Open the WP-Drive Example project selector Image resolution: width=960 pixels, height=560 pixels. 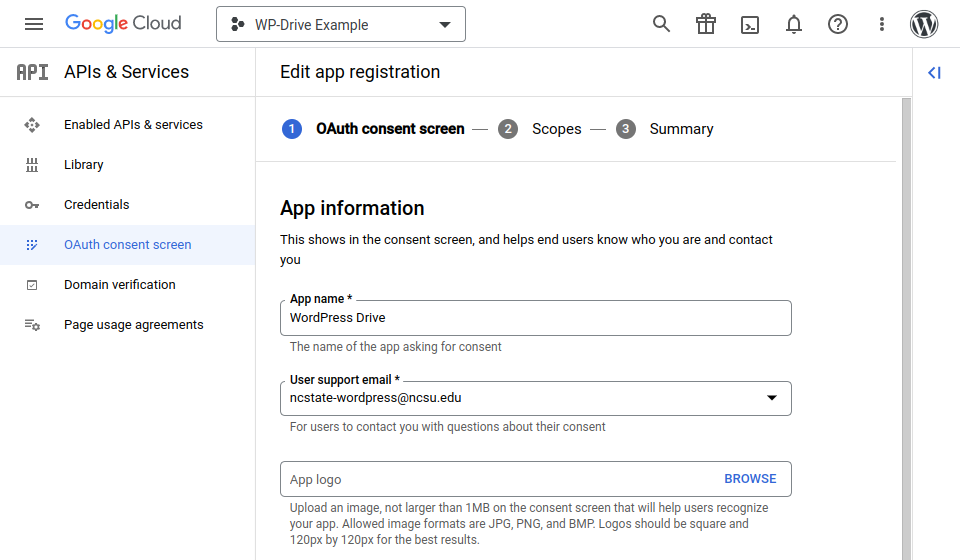pyautogui.click(x=341, y=25)
